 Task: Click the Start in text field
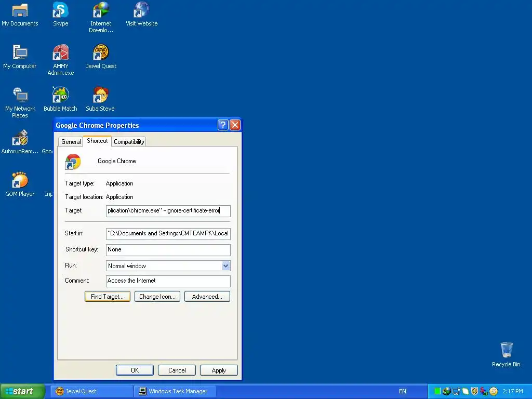[x=168, y=233]
